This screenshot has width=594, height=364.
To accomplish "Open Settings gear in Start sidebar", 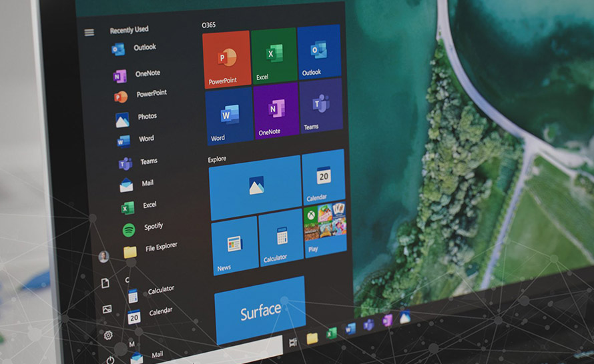I will coord(108,335).
